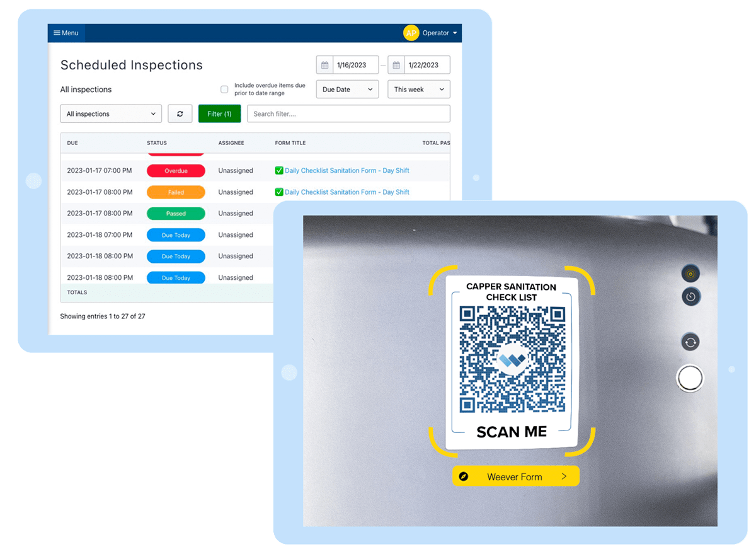Sort by the ASSIGNEE column header
The width and height of the screenshot is (756, 549).
(x=231, y=143)
